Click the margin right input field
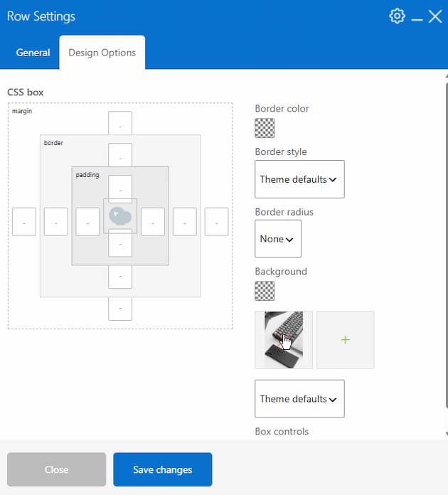This screenshot has width=448, height=495. pos(217,222)
